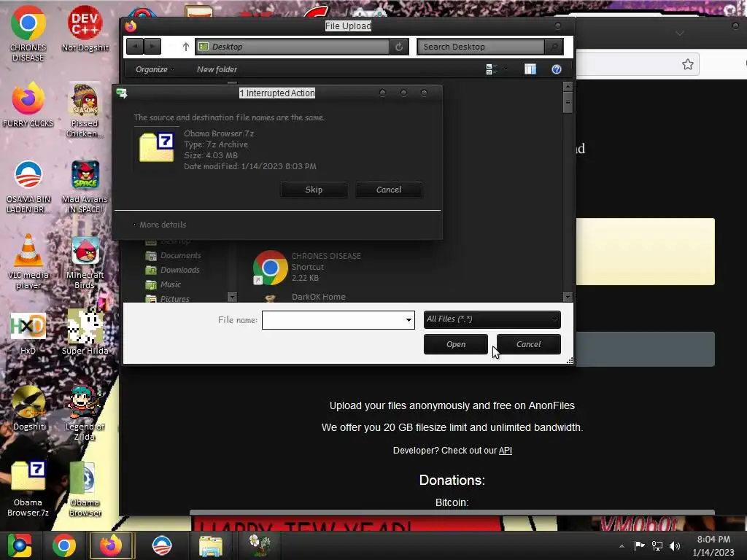The width and height of the screenshot is (747, 560).
Task: Skip the interrupted copy action
Action: point(314,190)
